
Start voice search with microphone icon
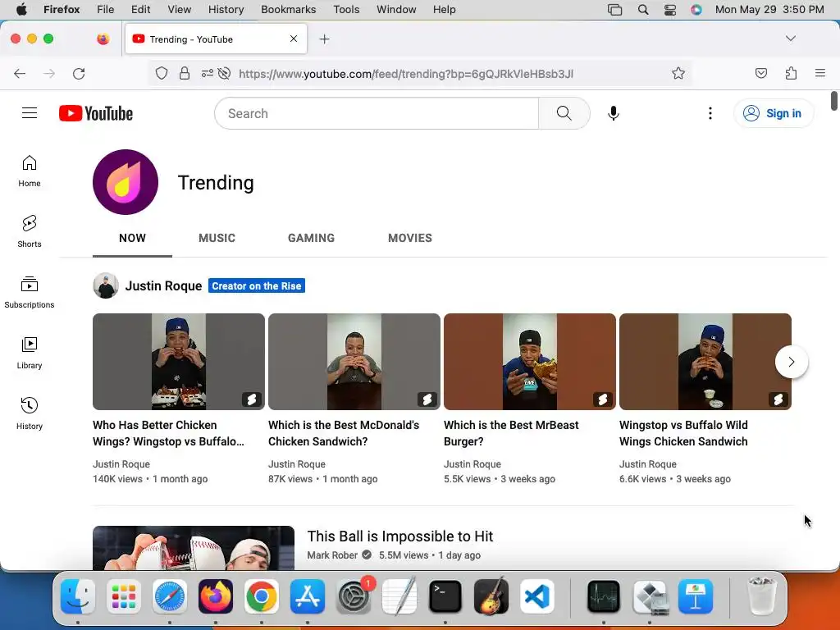click(x=614, y=113)
